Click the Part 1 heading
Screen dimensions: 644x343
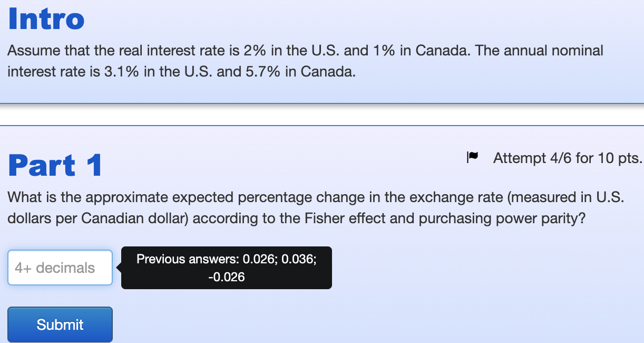click(54, 165)
